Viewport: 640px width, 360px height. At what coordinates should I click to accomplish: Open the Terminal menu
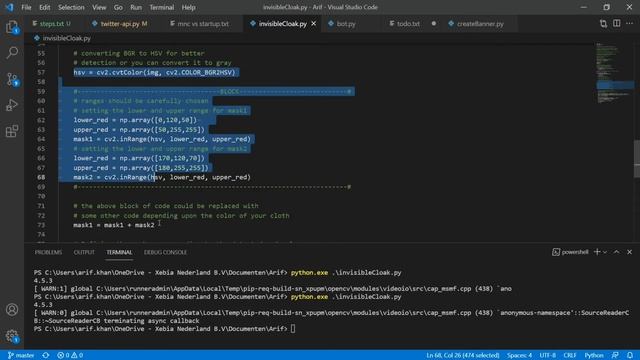pos(162,7)
